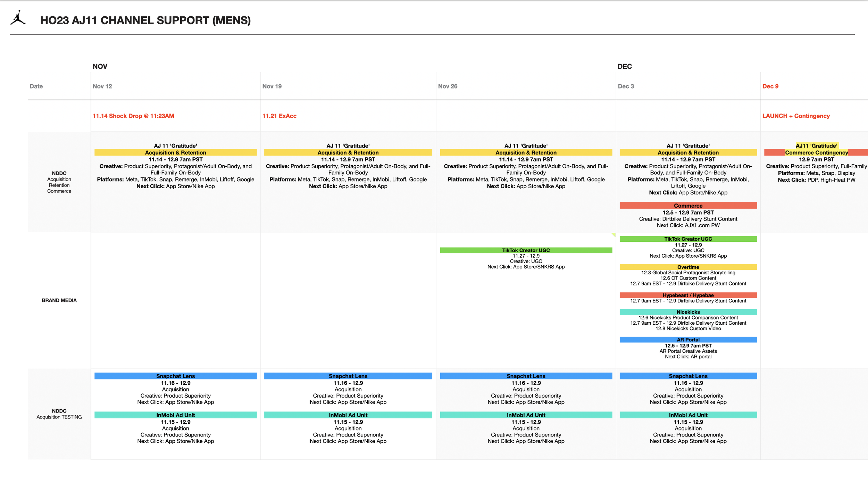Screen dimensions: 868x491
Task: Click 'AR Portal Creative Assets' line
Action: click(x=688, y=351)
